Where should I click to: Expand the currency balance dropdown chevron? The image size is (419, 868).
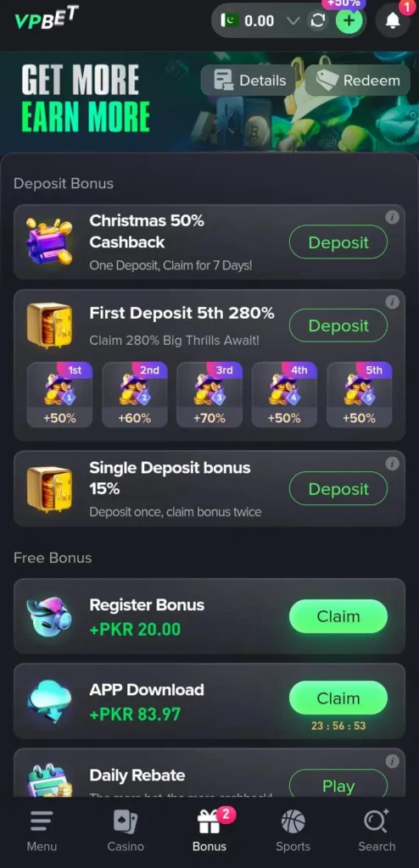[293, 21]
